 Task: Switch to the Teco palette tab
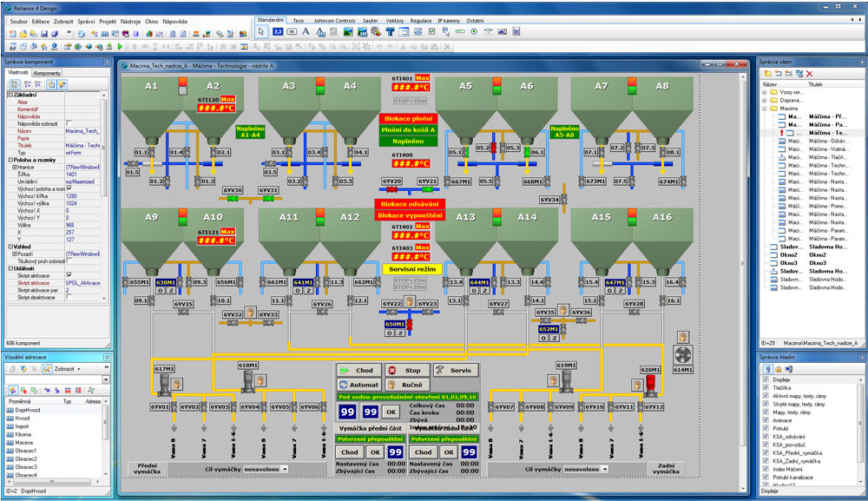299,21
